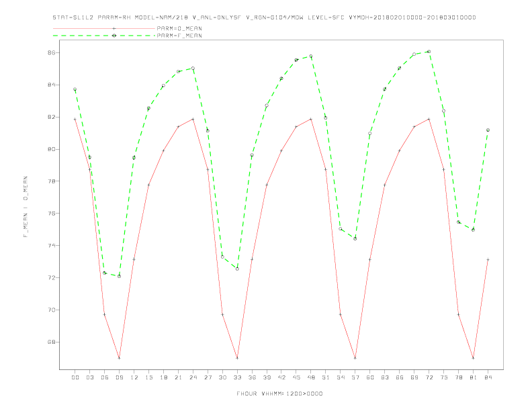The width and height of the screenshot is (532, 411).
Task: Click the F_MEAN | O_MEAN y-axis label
Action: [26, 207]
